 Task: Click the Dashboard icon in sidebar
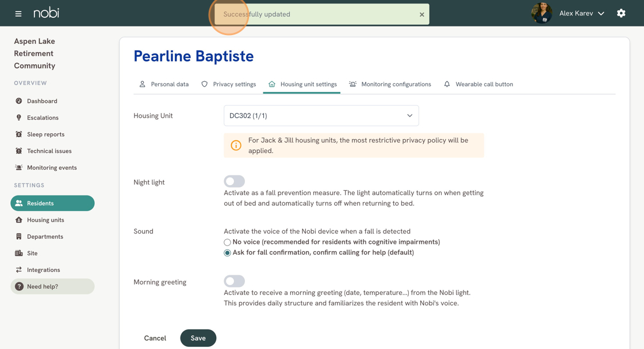click(x=18, y=101)
